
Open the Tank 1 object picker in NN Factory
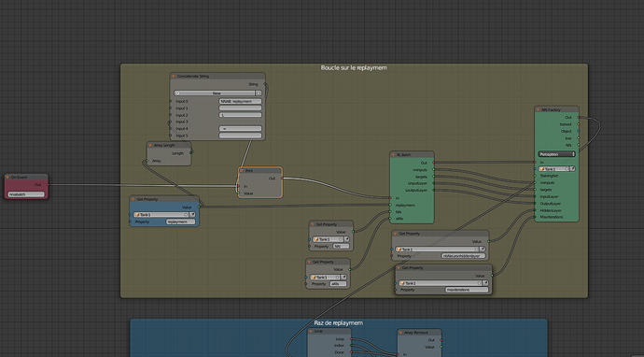click(x=553, y=169)
